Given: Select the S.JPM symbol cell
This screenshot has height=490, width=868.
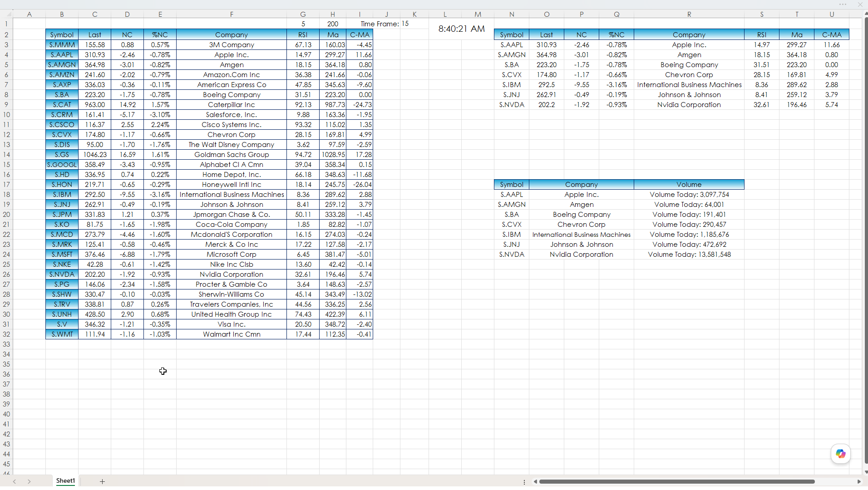Looking at the screenshot, I should [62, 215].
